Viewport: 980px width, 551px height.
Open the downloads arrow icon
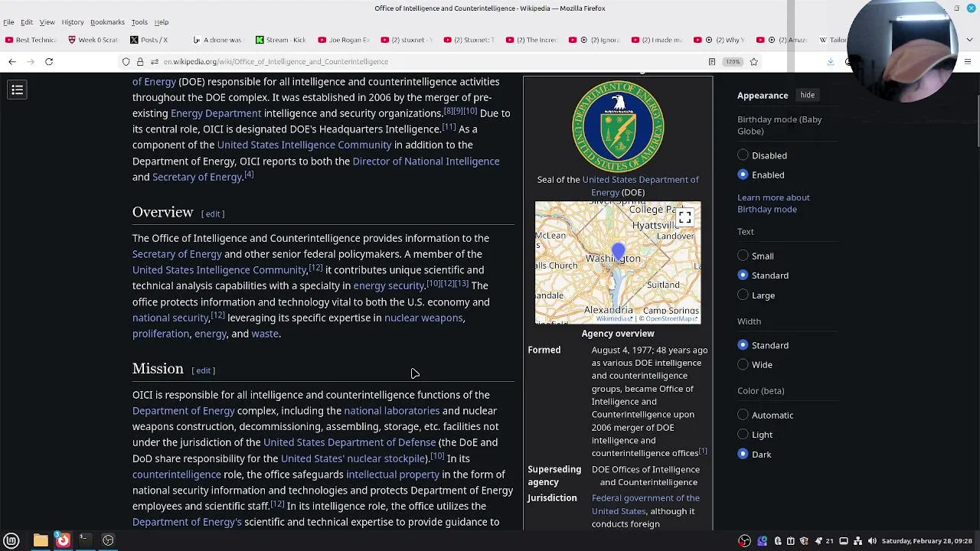point(831,61)
